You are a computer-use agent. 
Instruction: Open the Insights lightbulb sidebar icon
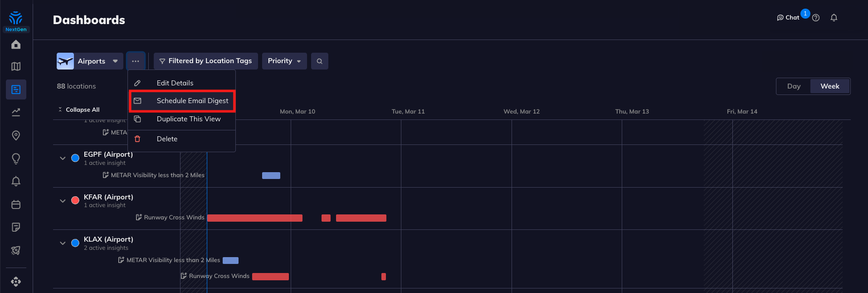click(x=16, y=159)
